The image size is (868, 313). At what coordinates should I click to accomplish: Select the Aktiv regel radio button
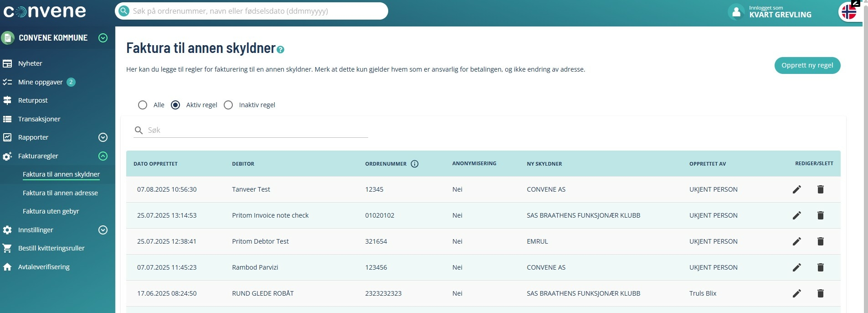175,105
